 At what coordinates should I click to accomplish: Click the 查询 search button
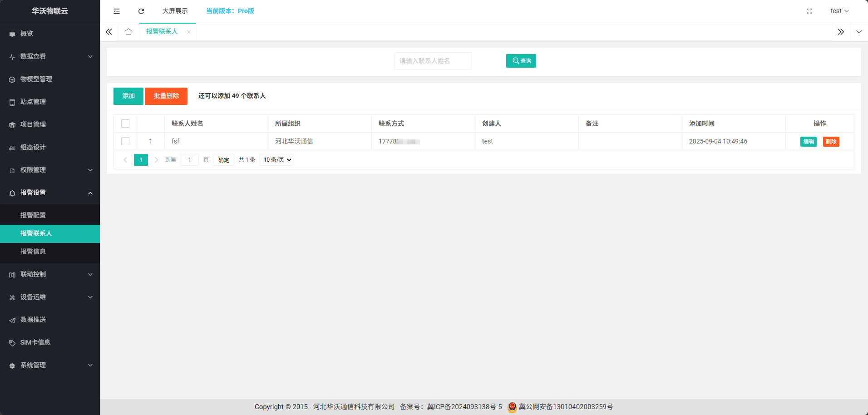[521, 61]
